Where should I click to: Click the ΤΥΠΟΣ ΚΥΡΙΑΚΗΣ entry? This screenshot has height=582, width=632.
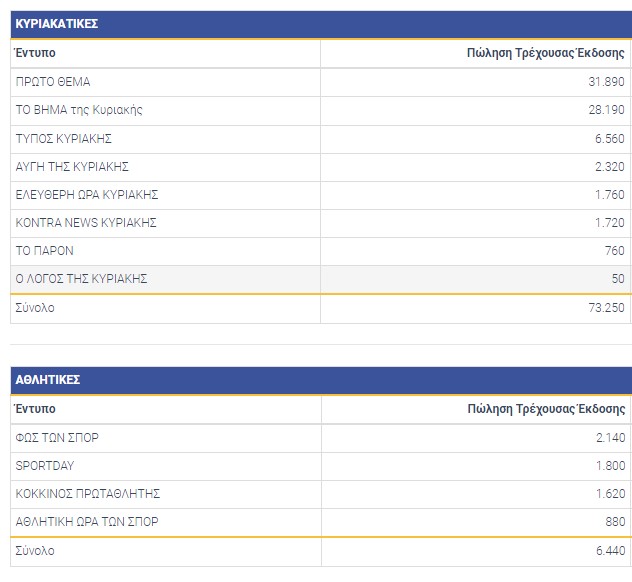(x=64, y=138)
